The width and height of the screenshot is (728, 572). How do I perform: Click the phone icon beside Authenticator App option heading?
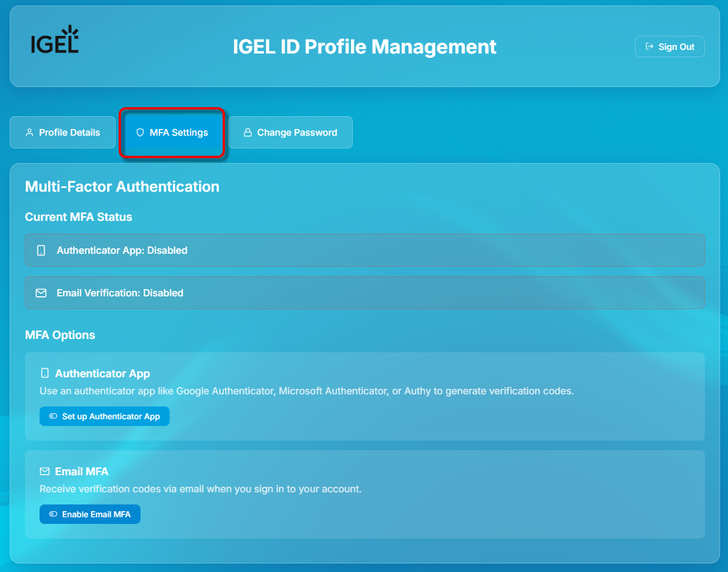pos(44,373)
